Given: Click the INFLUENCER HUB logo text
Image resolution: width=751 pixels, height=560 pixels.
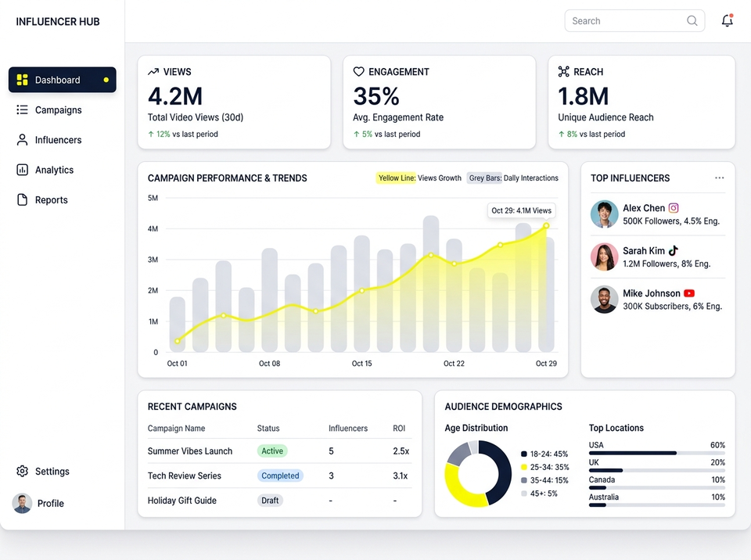Looking at the screenshot, I should coord(57,22).
